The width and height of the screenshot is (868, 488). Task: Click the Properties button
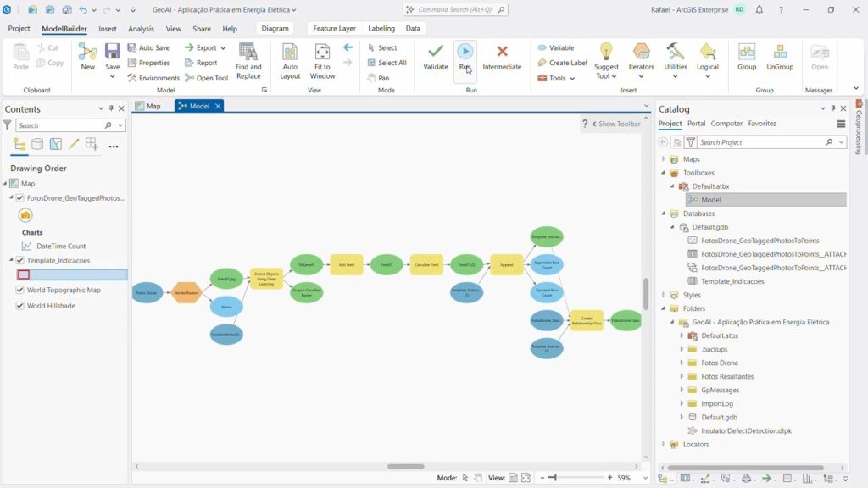pos(148,63)
